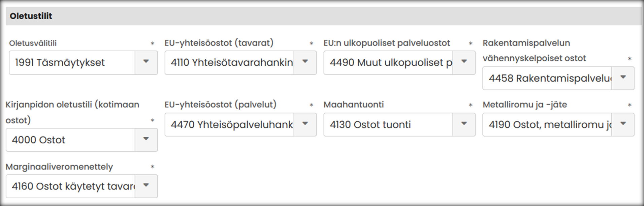Select the 4110 Yhteisötavarahankinnat field
This screenshot has width=644, height=206.
coord(230,62)
